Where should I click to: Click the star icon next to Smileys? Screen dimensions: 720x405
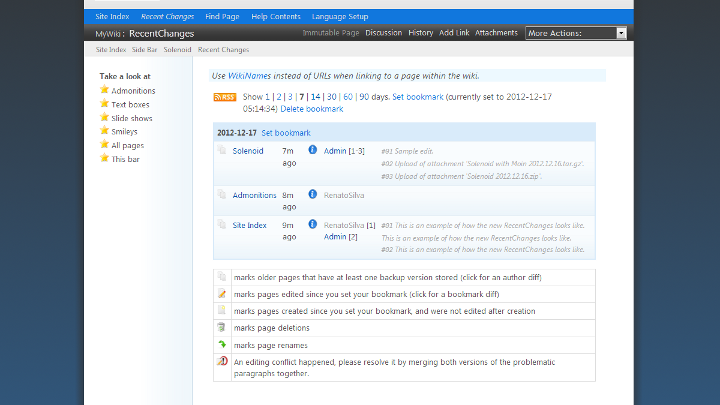click(104, 131)
